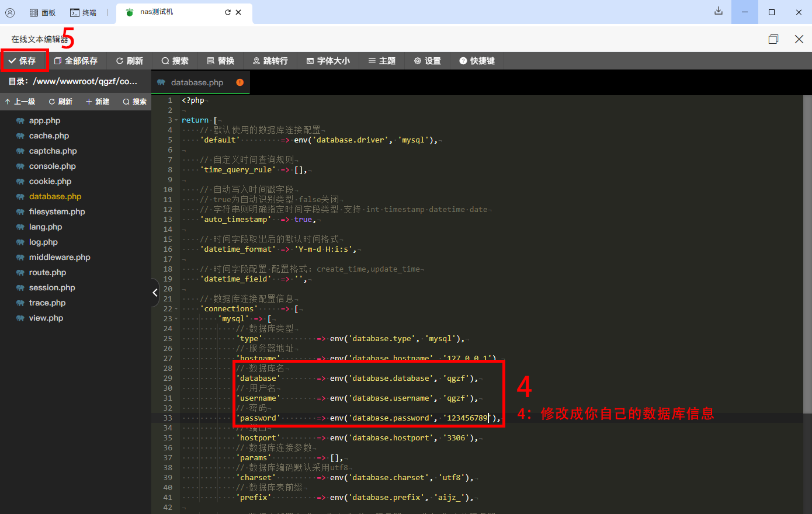Screen dimensions: 812x514
Task: Click the Save (保存) toolbar button
Action: click(x=22, y=61)
